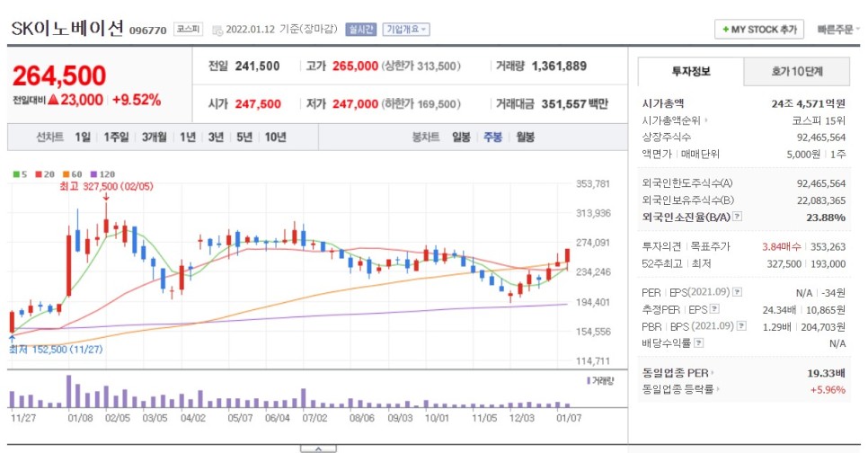868x453 pixels.
Task: Click the 최고 327,500 (02/05) marker
Action: click(x=106, y=186)
